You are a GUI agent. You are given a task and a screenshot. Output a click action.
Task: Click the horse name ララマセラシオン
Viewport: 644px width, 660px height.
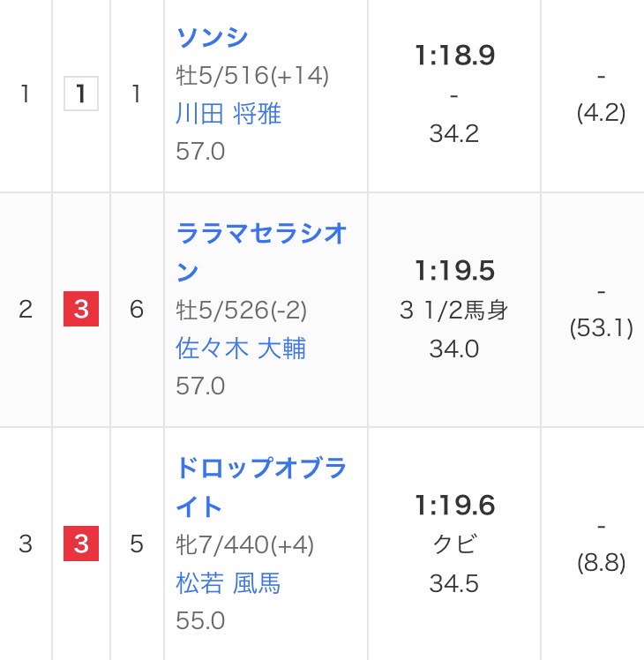pos(262,251)
